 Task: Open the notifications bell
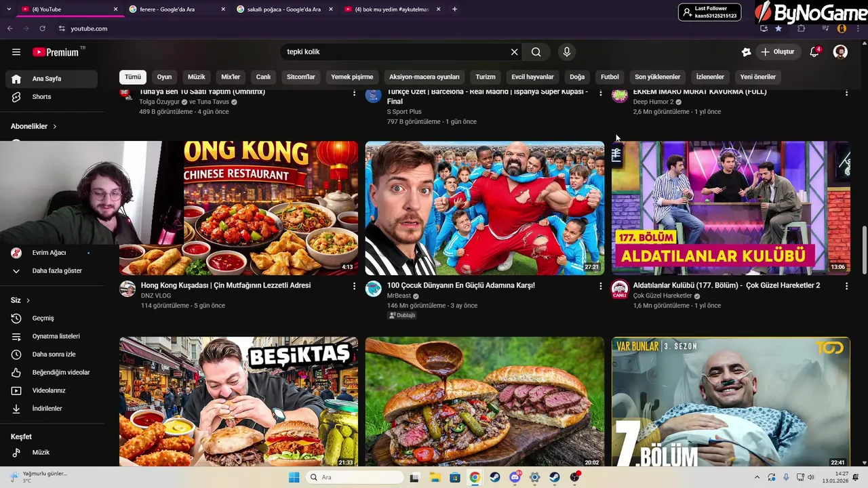815,52
